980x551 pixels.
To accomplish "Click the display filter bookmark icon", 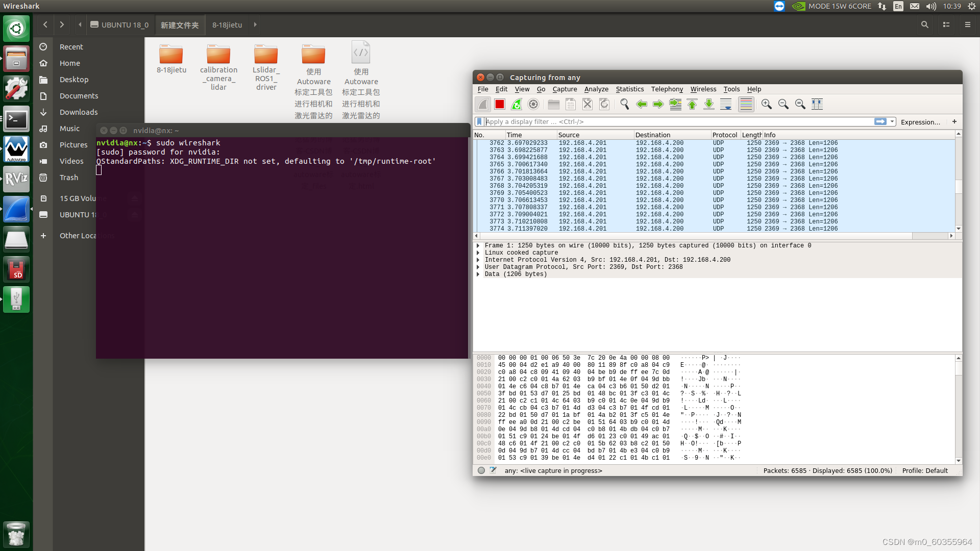I will [479, 122].
